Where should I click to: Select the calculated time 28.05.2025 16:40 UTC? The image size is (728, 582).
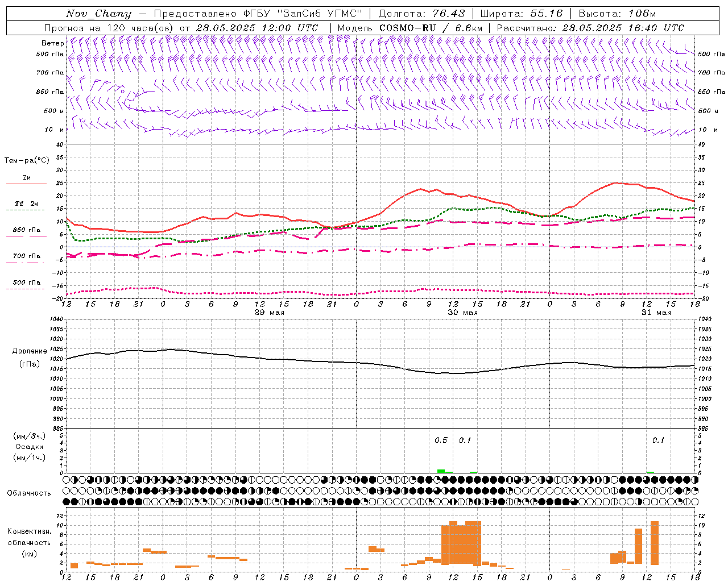coord(623,28)
